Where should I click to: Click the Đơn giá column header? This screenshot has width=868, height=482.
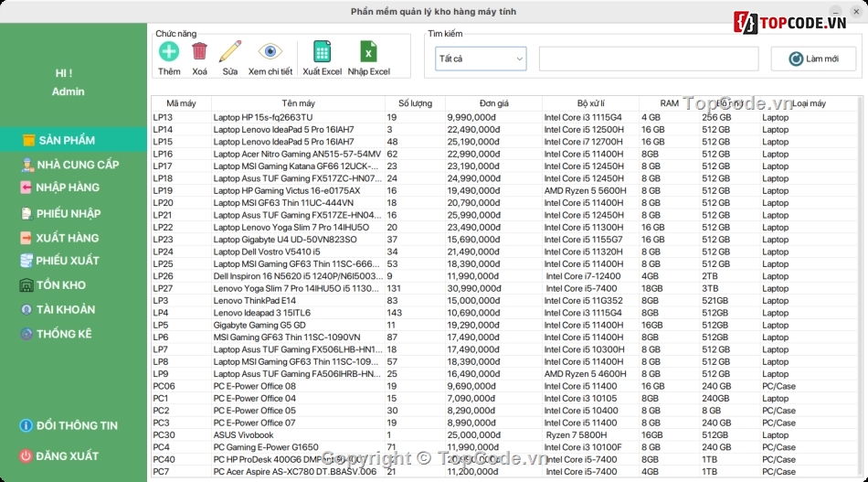coord(493,103)
